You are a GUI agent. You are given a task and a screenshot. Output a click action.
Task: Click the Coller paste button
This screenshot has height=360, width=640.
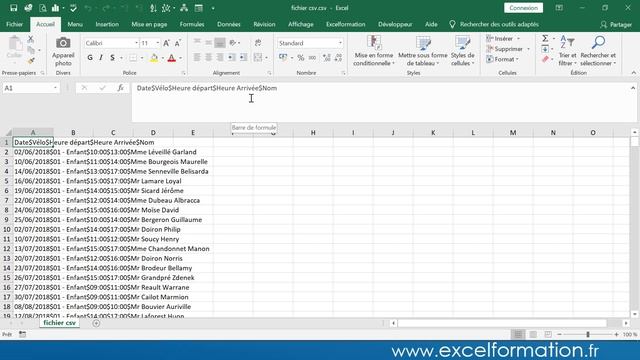click(x=14, y=49)
